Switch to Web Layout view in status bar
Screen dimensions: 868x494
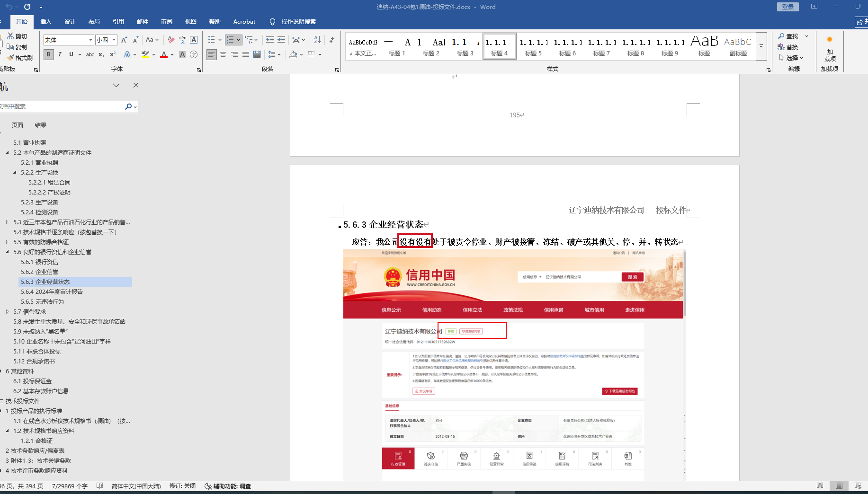click(x=858, y=486)
